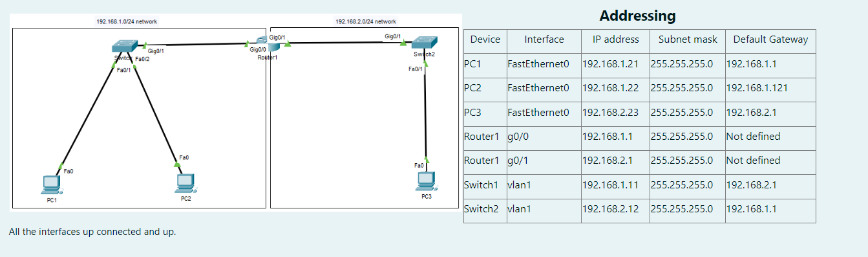Click the 'Gig0/0' interface label near Router1

tap(258, 50)
